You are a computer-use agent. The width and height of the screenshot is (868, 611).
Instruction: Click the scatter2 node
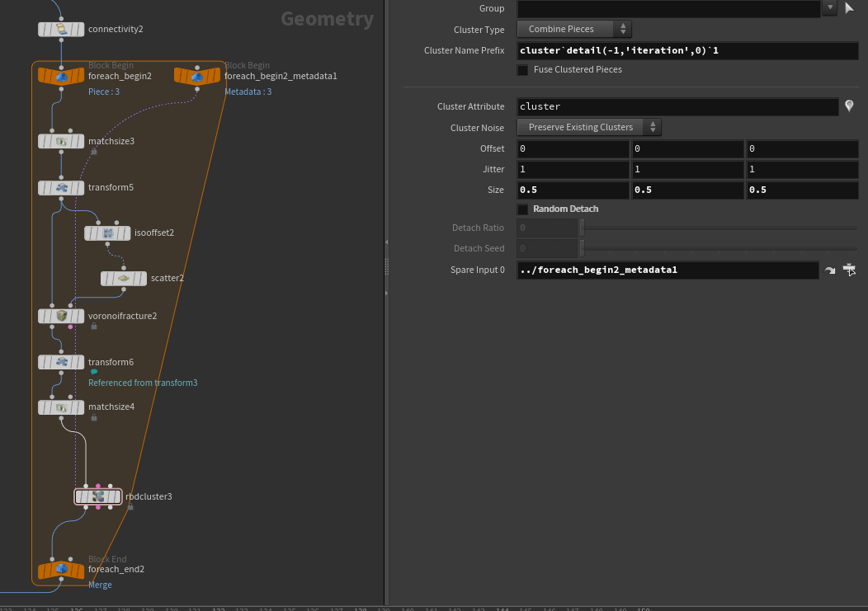124,279
